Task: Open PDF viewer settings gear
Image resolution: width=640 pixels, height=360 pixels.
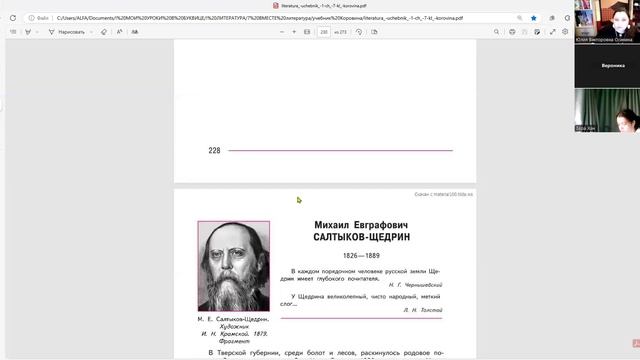Action: (x=565, y=32)
